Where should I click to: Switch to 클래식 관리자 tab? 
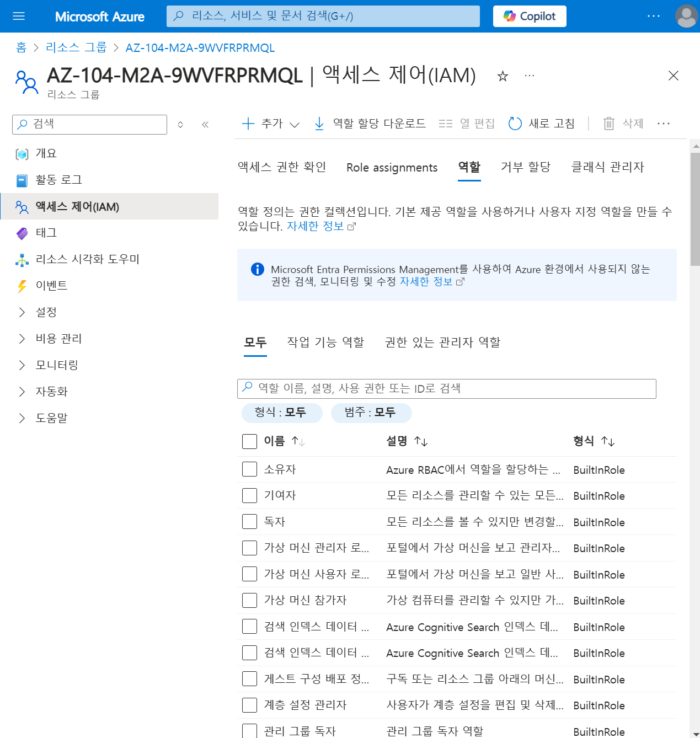click(608, 167)
